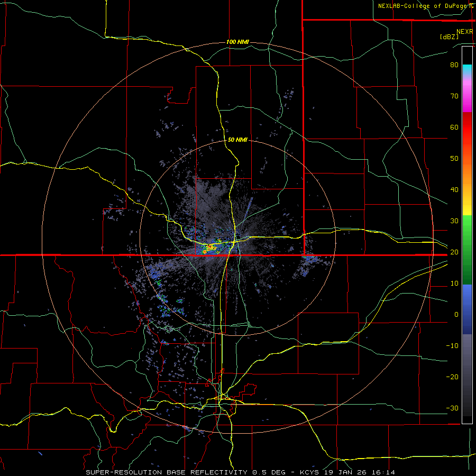This screenshot has height=476, width=476.
Task: Click the 60 dBZ legend value
Action: pos(454,127)
